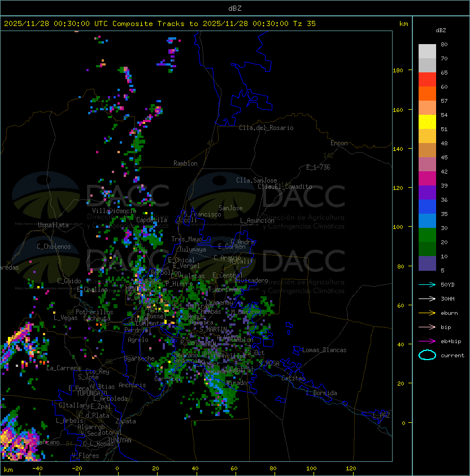Click the V_Flores map label
Viewport: 470px width, 476px height.
coord(85,456)
